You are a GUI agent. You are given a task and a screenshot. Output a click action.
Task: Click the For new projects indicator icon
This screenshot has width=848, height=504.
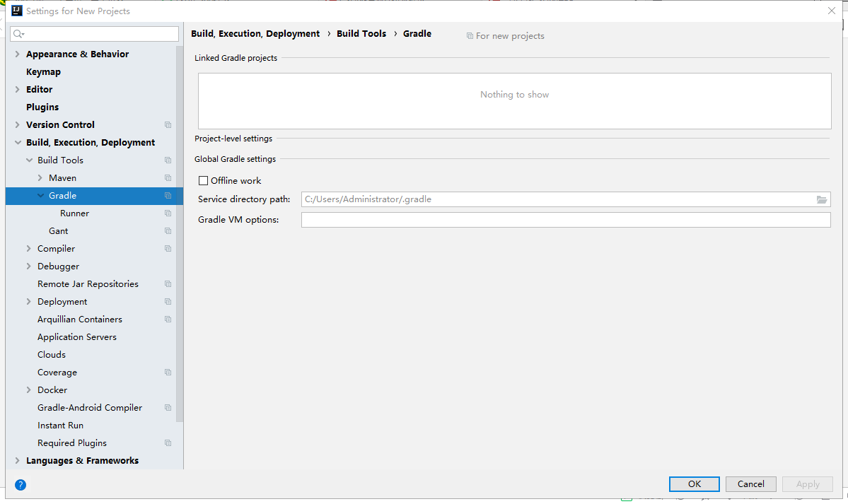click(x=470, y=36)
